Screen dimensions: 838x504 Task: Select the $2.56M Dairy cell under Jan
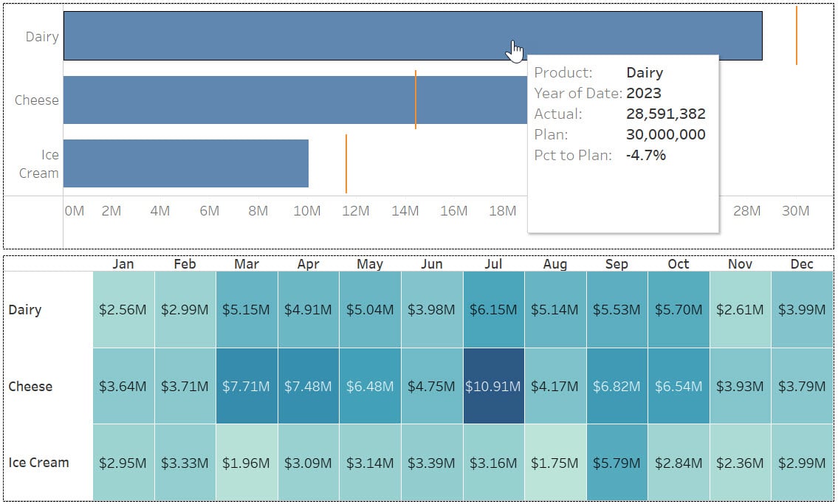click(123, 309)
